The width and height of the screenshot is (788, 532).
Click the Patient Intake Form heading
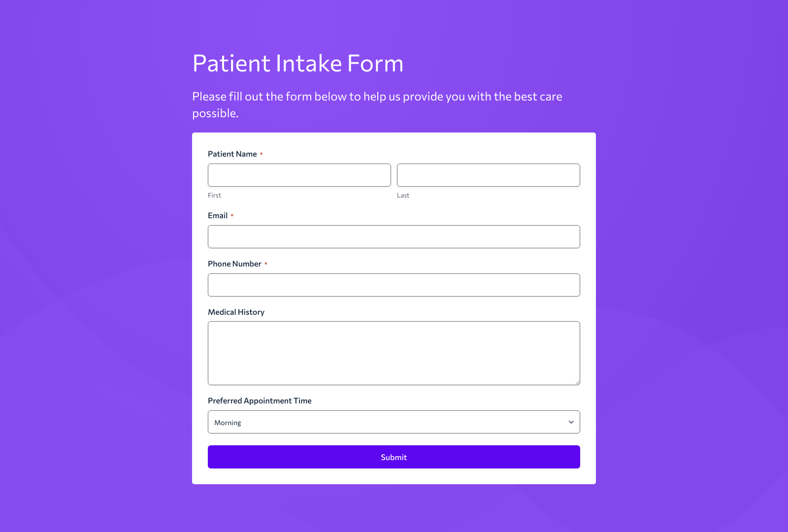(297, 63)
